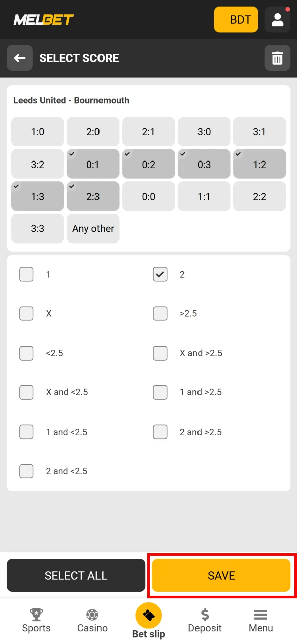297x644 pixels.
Task: Toggle the 0:0 score tile
Action: coord(148,196)
